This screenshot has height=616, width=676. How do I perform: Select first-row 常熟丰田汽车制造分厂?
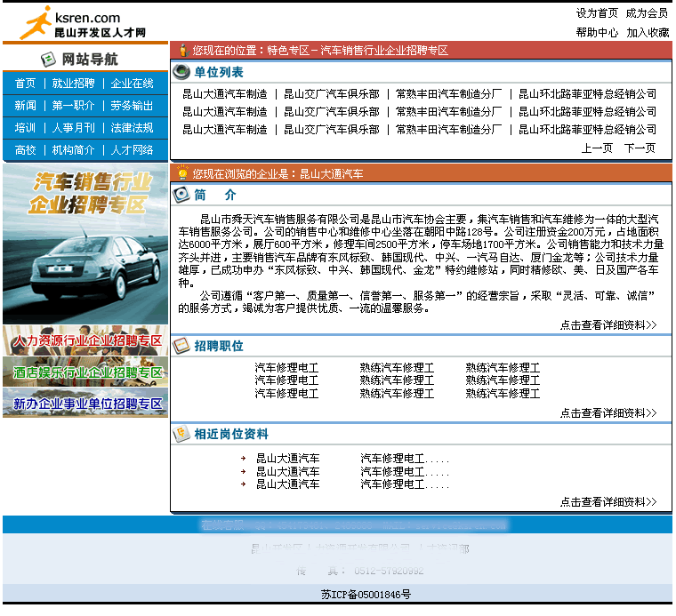click(x=449, y=94)
